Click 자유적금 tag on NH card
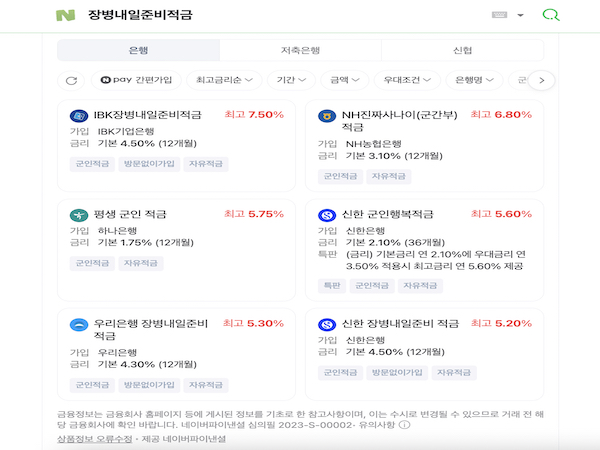 (x=388, y=176)
